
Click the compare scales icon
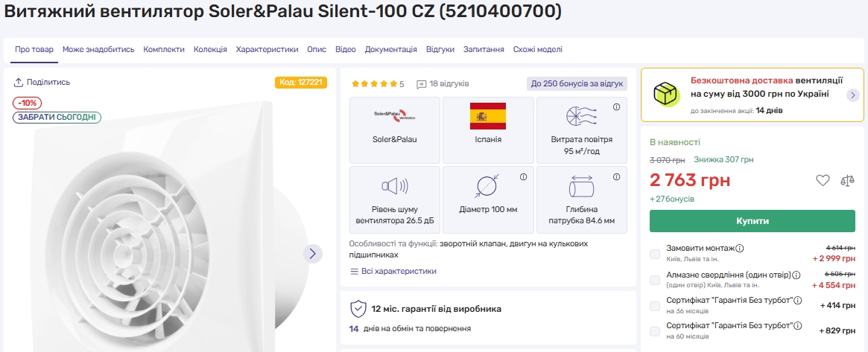(x=847, y=180)
